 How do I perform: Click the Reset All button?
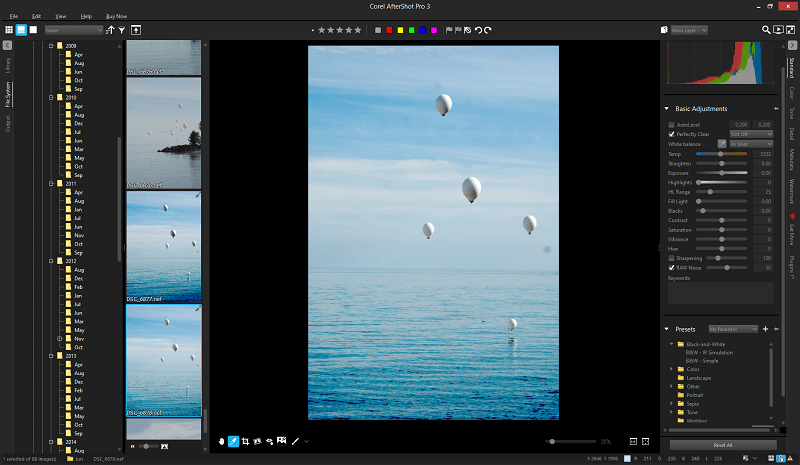click(723, 445)
